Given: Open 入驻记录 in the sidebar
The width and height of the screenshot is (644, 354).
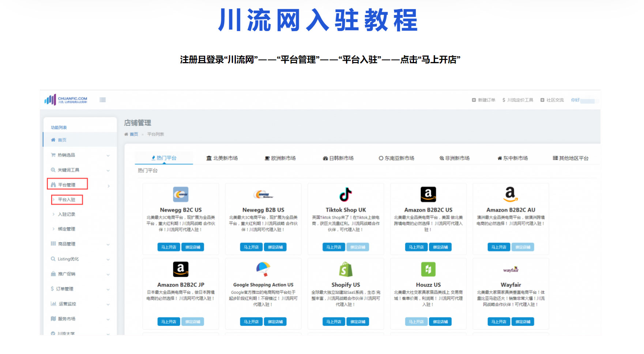Looking at the screenshot, I should tap(67, 214).
